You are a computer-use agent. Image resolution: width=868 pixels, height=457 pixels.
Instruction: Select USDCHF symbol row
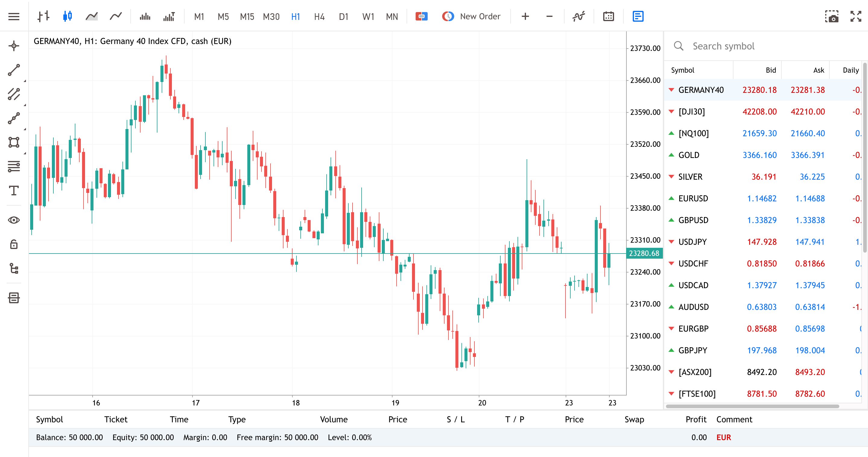[763, 264]
